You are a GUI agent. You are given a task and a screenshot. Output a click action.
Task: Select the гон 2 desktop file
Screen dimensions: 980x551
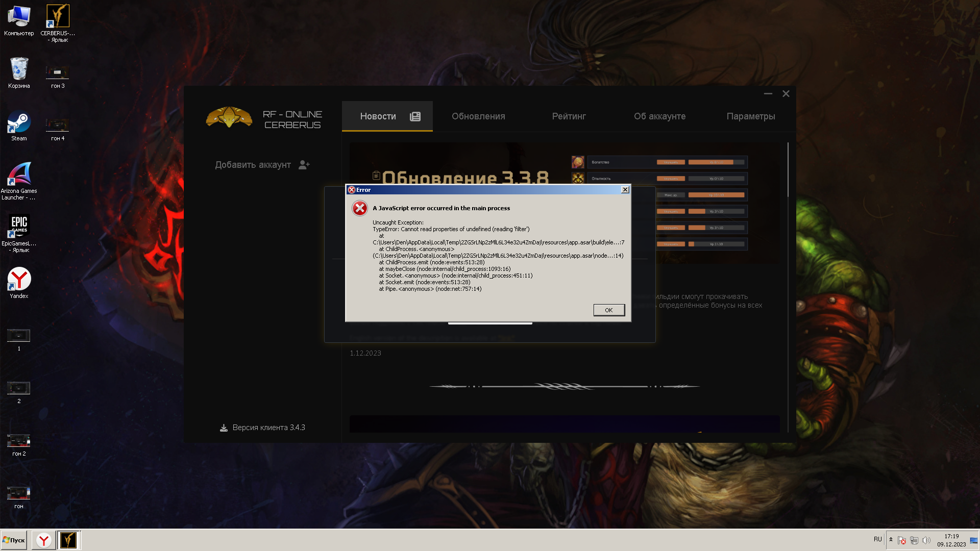click(x=19, y=445)
